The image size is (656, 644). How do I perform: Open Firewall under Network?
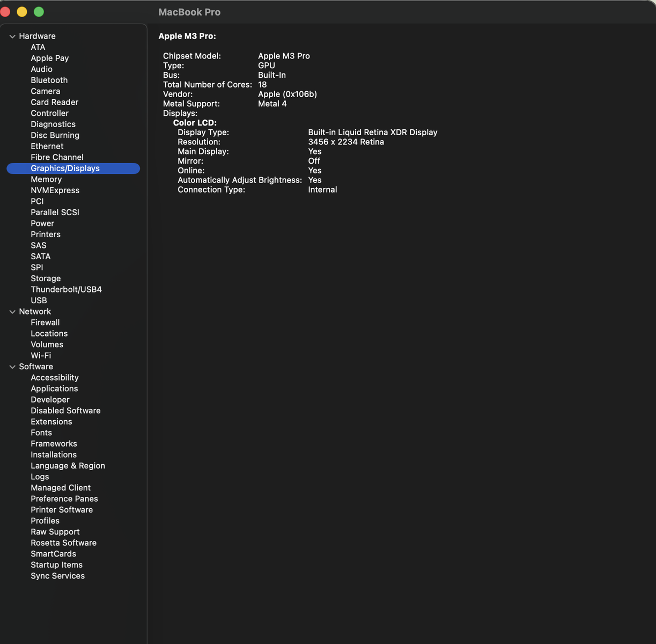point(45,323)
